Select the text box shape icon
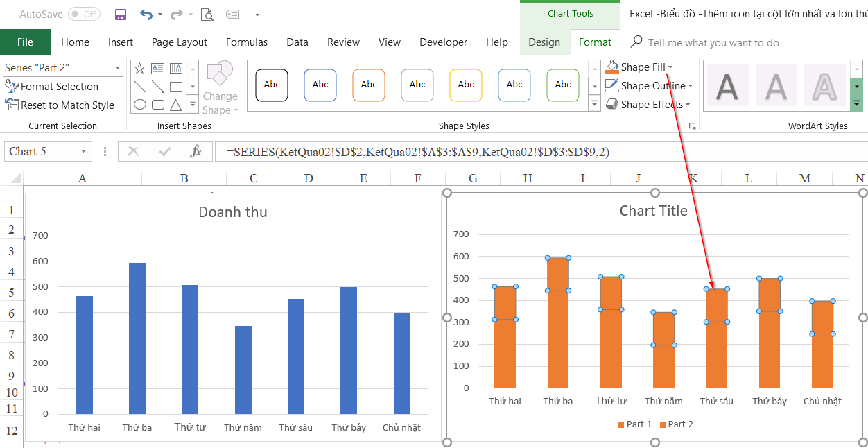This screenshot has width=868, height=448. (x=158, y=68)
